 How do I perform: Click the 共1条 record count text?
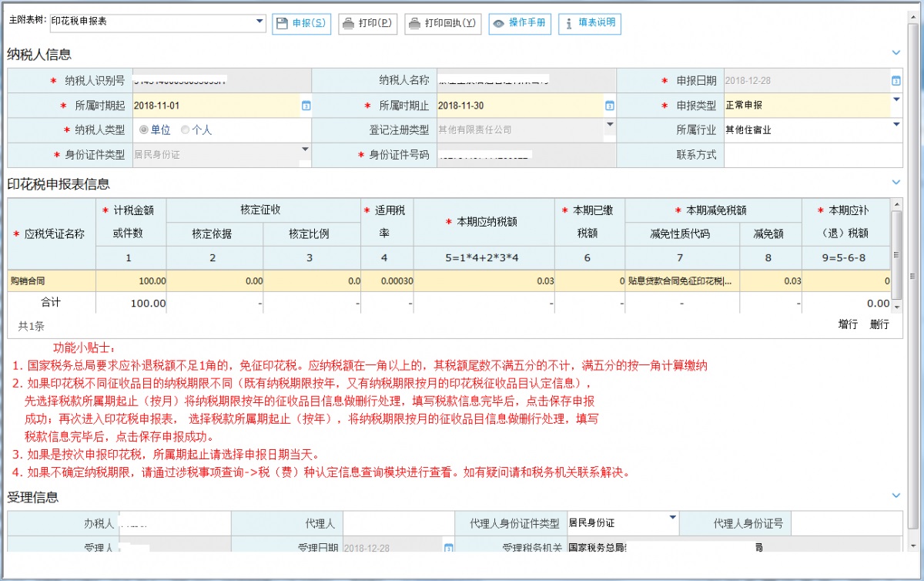point(32,326)
